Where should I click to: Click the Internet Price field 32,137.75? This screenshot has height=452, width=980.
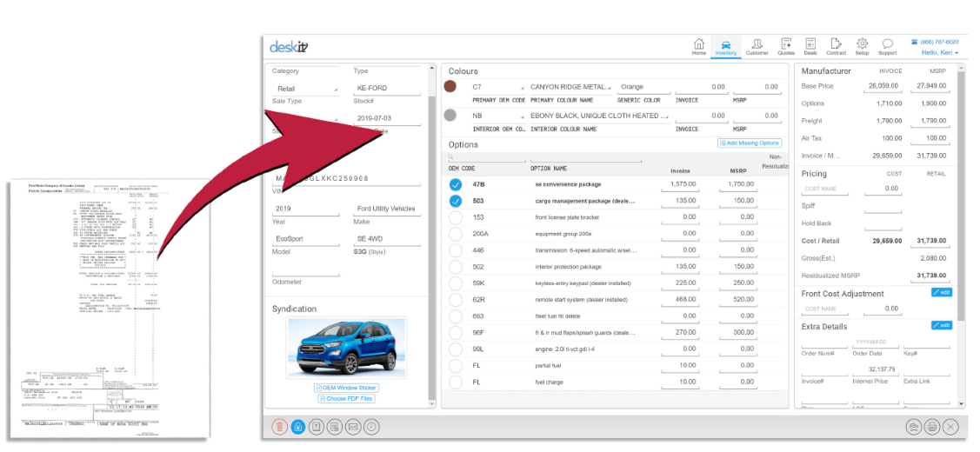coord(874,369)
